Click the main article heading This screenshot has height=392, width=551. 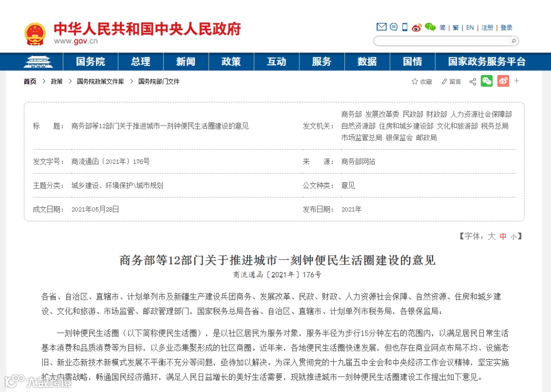pos(277,260)
